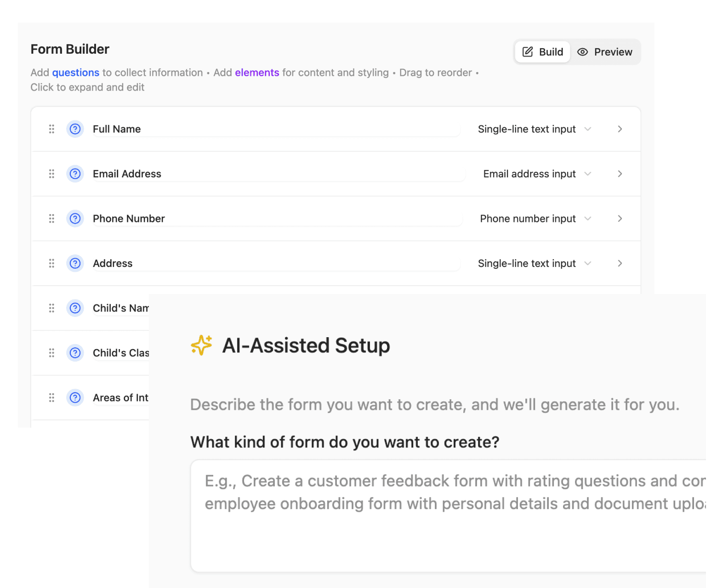Viewport: 717px width, 588px height.
Task: Click the pencil icon inside the Build button
Action: point(528,51)
